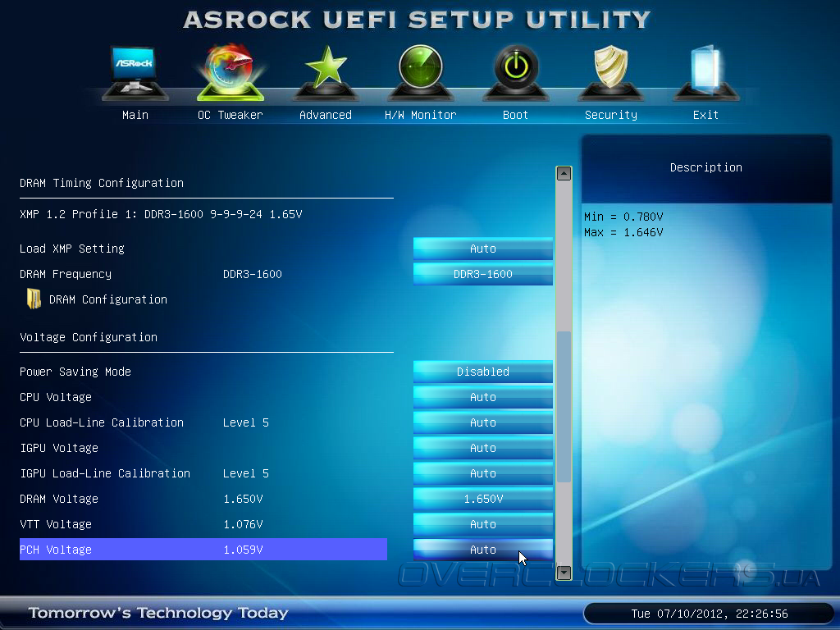Select the Power Saving Mode label
This screenshot has height=630, width=840.
75,372
